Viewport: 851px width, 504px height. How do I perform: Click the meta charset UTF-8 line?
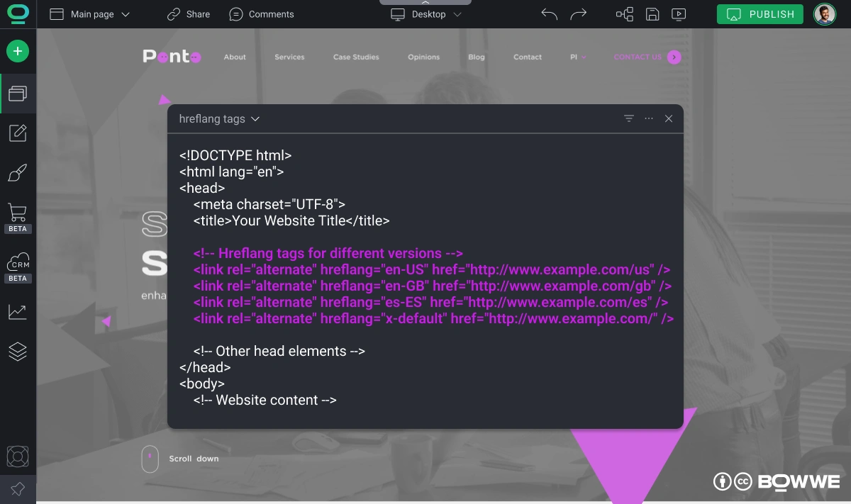(269, 205)
